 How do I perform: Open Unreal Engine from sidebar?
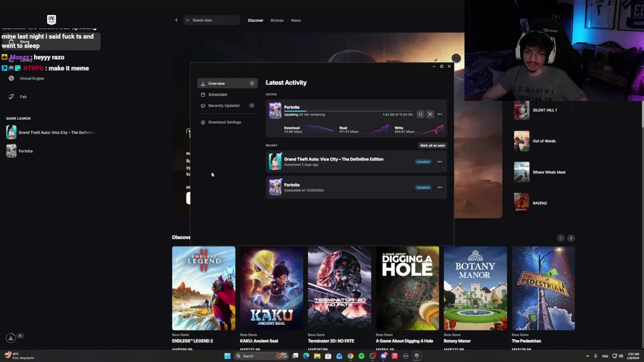tap(32, 78)
